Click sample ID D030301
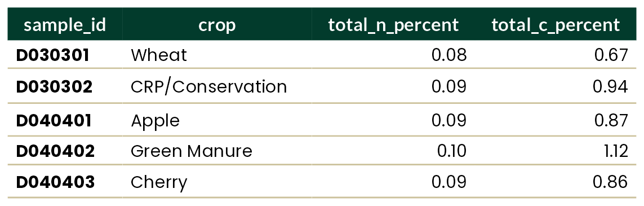Screen dimensions: 644x206 pyautogui.click(x=52, y=55)
